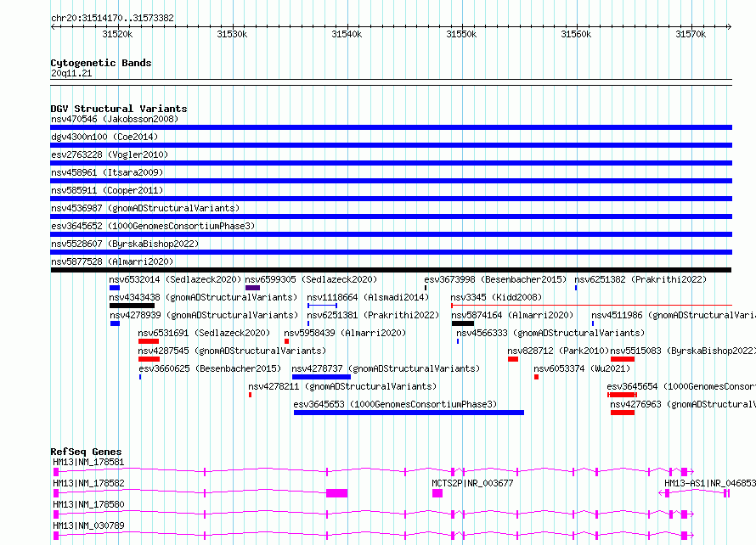
Task: Open nsv6599305 (Sedlazeck2020) label
Action: [x=311, y=279]
